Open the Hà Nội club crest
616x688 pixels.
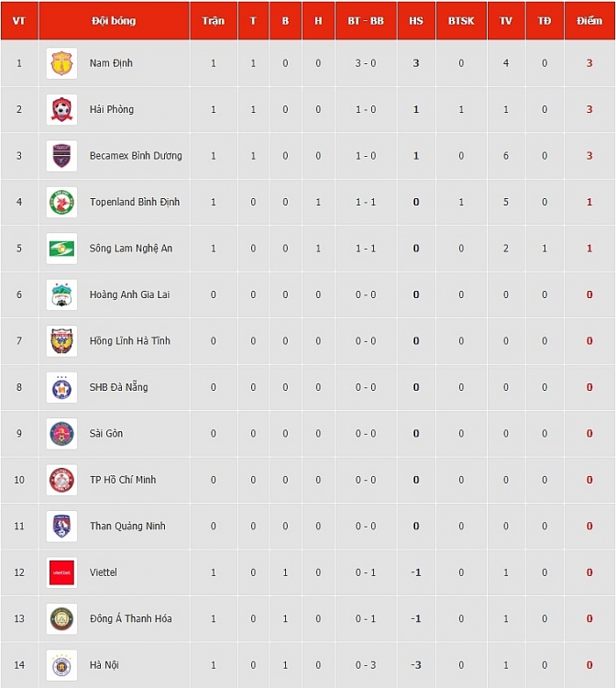[x=61, y=665]
